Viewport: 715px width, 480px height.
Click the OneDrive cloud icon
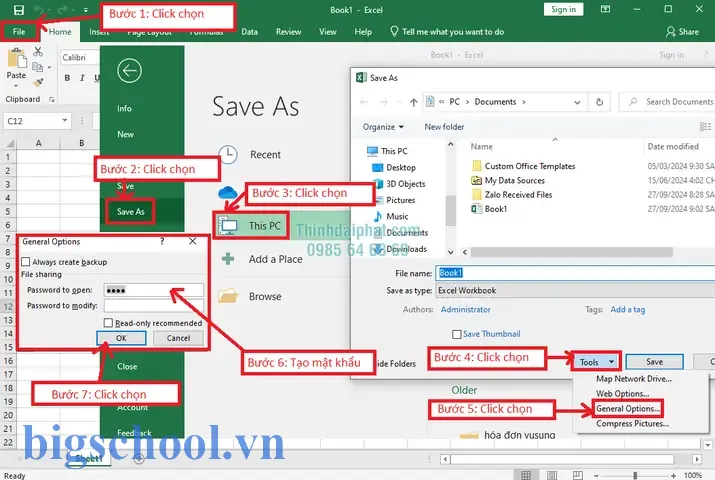coord(228,193)
